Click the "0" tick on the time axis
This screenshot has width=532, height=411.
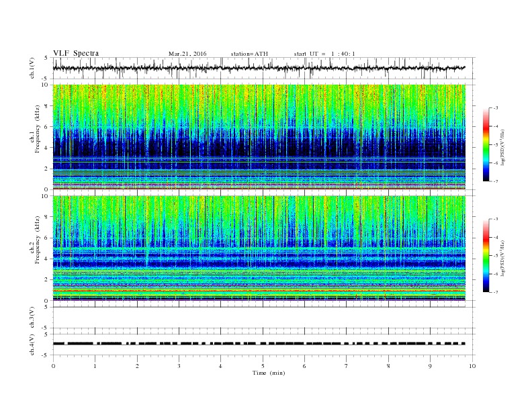click(53, 366)
